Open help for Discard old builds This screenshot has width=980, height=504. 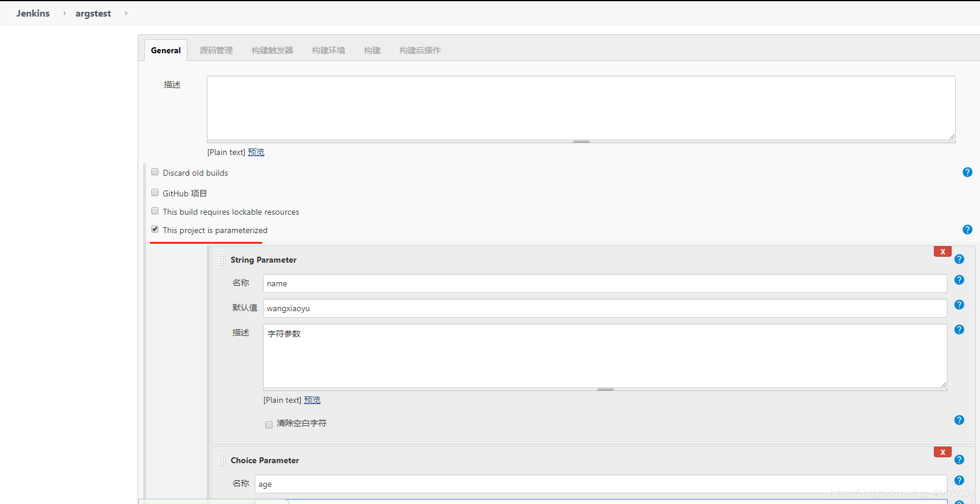coord(967,172)
